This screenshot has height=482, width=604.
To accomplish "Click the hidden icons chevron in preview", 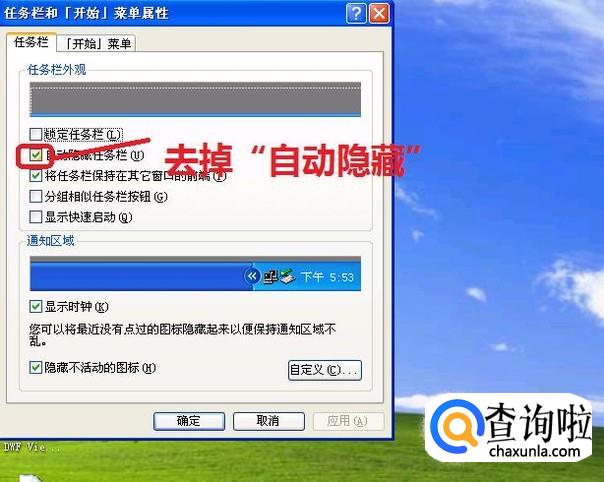I will pos(252,276).
